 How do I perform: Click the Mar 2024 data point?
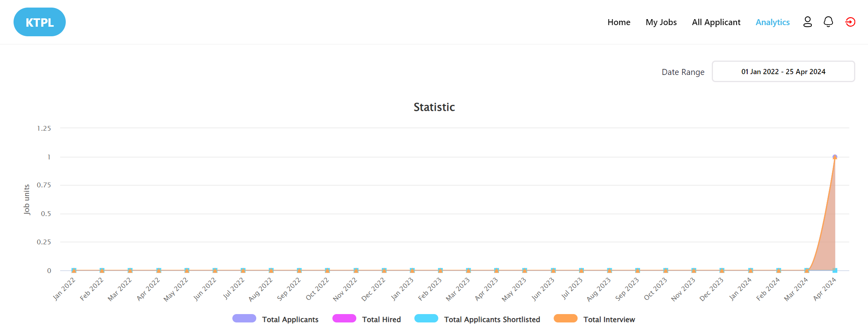[807, 270]
